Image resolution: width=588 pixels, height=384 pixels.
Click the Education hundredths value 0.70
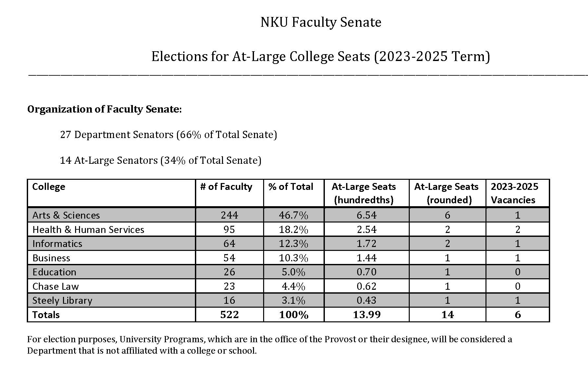(366, 272)
